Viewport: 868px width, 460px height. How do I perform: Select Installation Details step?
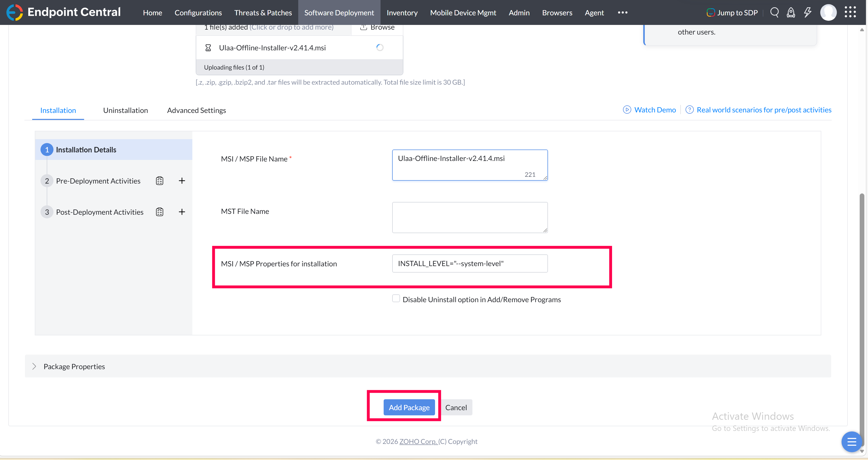[86, 150]
